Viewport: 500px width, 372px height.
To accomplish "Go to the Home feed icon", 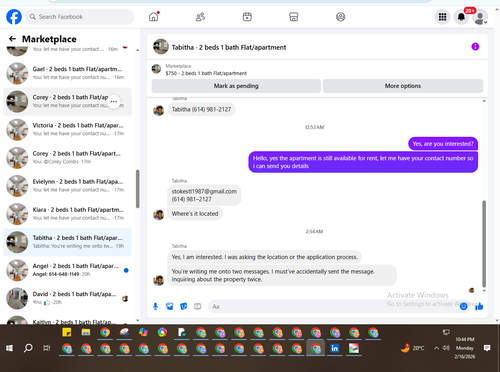I will tap(154, 17).
